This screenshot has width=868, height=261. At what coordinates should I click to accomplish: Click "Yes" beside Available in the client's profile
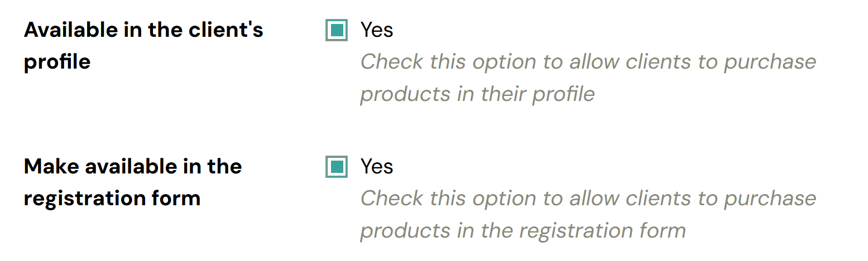point(377,30)
